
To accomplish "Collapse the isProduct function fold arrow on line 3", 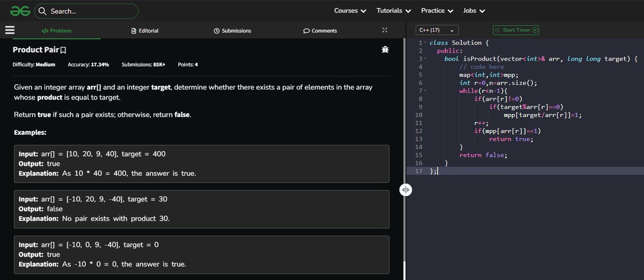I will [425, 58].
